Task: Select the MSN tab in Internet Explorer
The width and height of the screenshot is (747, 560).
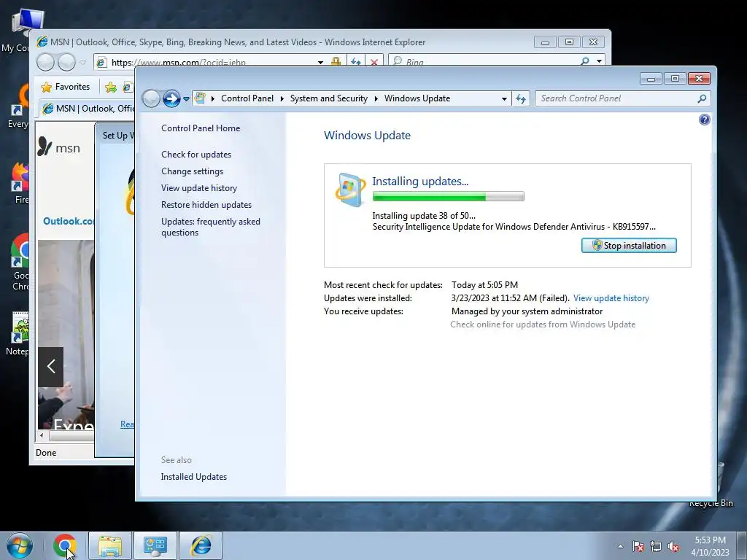Action: 88,109
